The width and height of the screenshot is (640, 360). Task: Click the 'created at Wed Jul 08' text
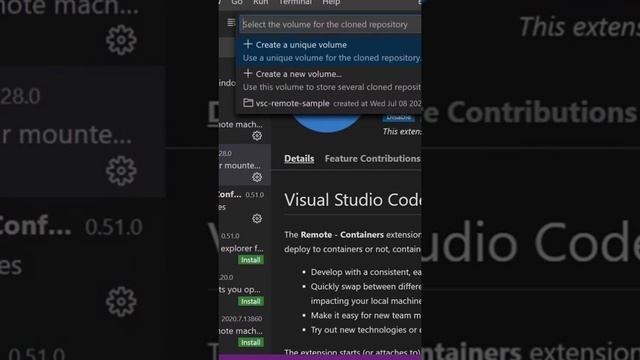377,104
